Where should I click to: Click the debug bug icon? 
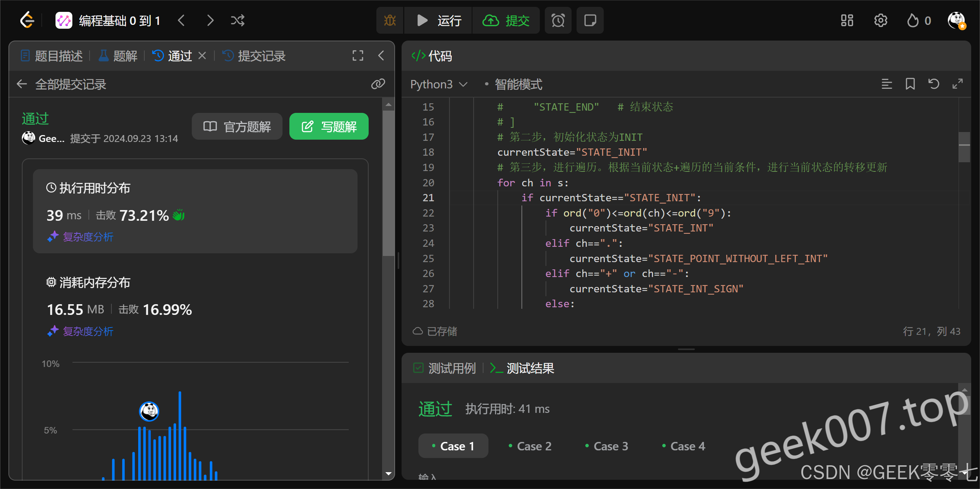tap(390, 20)
